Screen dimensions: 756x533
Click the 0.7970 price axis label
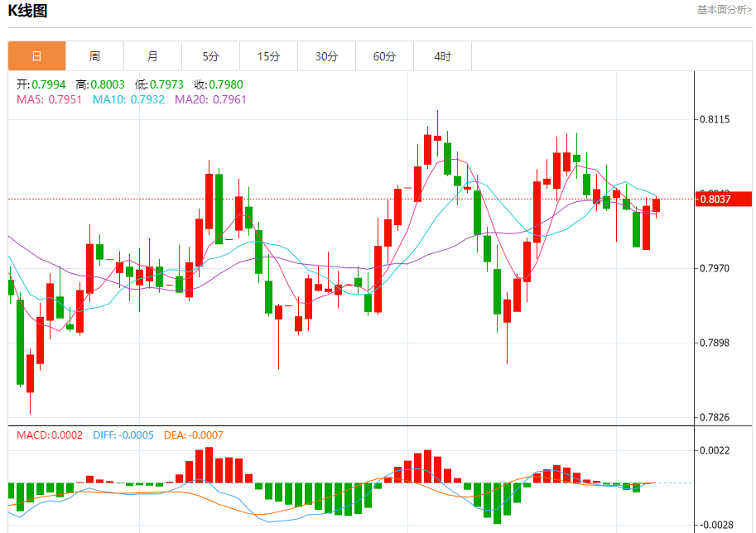coord(715,268)
